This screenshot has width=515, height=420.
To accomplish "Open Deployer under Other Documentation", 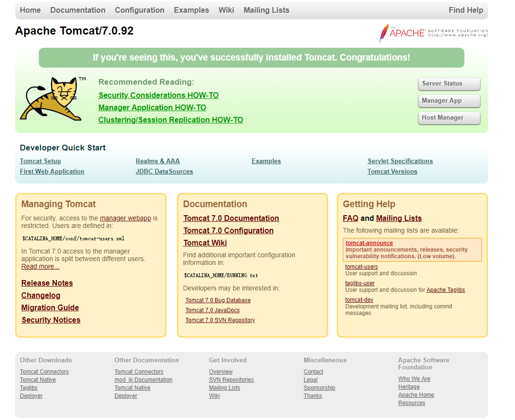I will tap(126, 396).
